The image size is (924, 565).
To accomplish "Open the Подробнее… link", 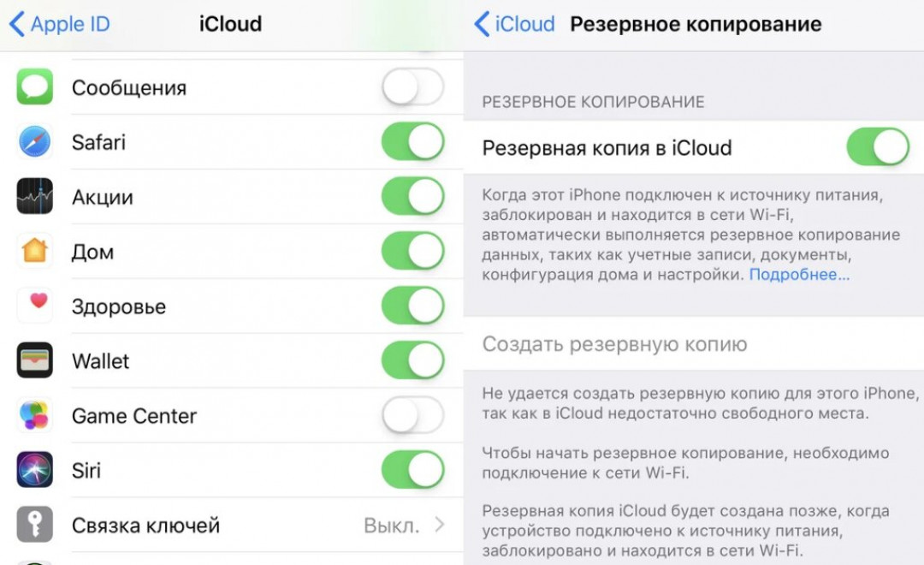I will click(799, 275).
